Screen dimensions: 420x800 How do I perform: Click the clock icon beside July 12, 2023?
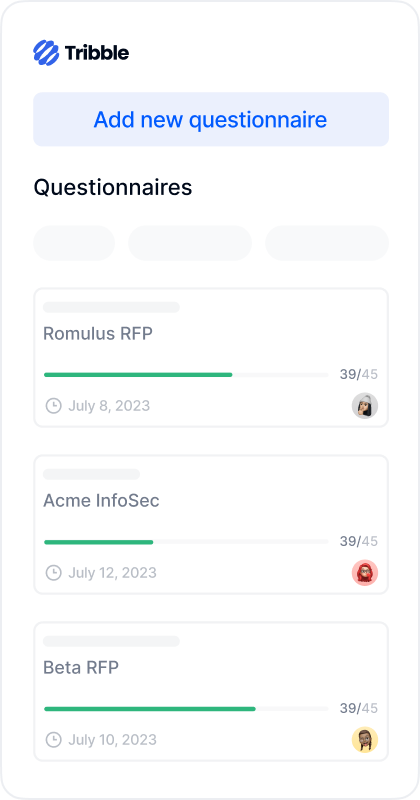54,573
